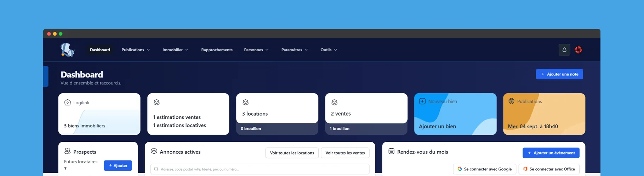Focus the address search field

click(x=260, y=169)
